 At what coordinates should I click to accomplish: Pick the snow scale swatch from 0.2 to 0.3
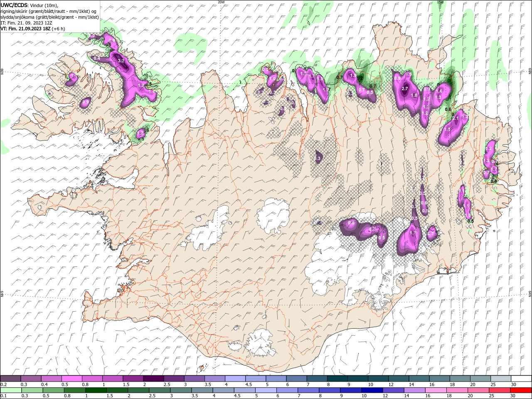pos(10,378)
